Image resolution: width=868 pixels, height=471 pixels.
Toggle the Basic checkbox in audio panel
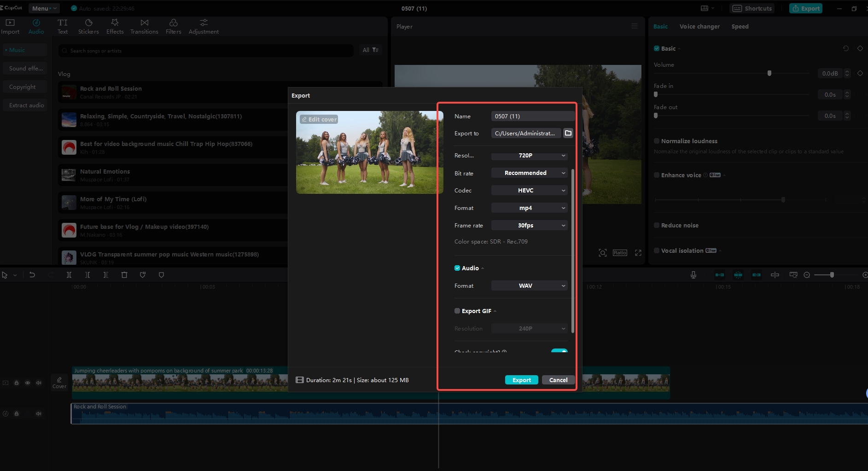pos(657,48)
